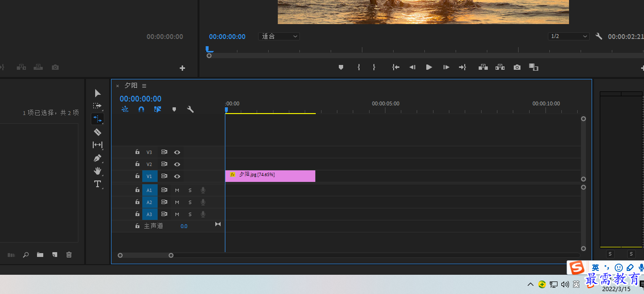Create new bin in Project panel
This screenshot has width=644, height=294.
coord(40,255)
